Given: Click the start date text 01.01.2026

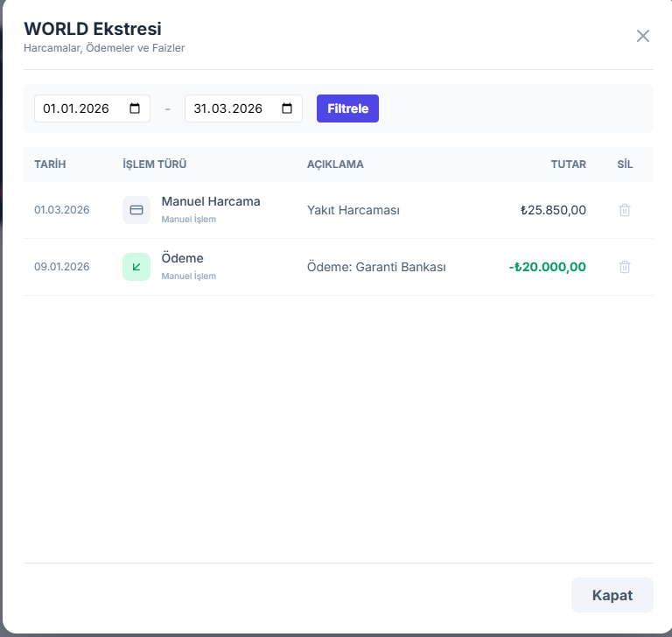Looking at the screenshot, I should point(76,108).
